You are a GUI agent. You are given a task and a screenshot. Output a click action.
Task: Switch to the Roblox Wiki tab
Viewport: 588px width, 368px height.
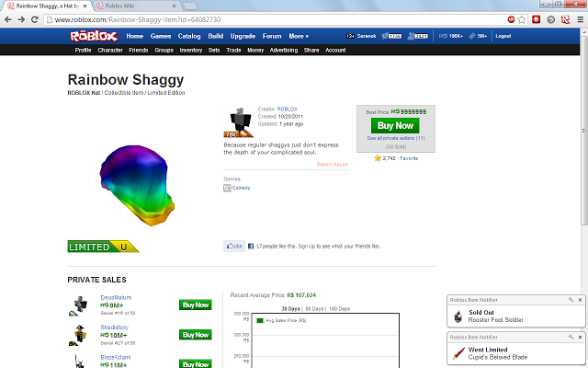[135, 6]
